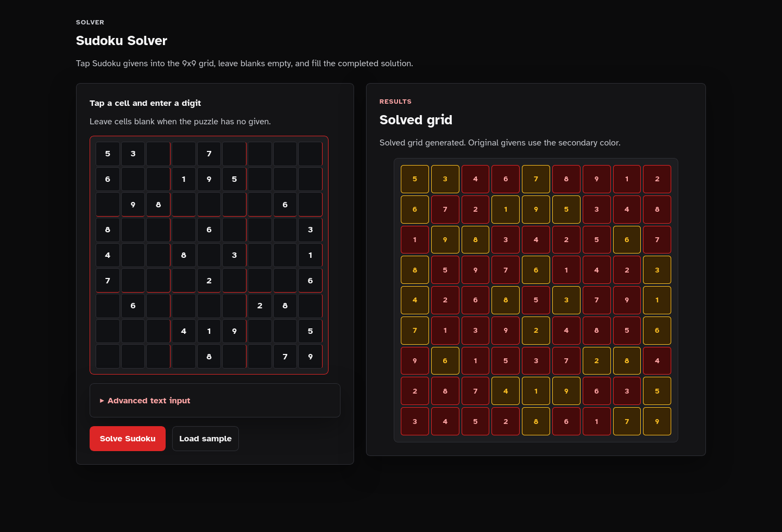782x532 pixels.
Task: Click the RESULTS label
Action: coord(395,102)
